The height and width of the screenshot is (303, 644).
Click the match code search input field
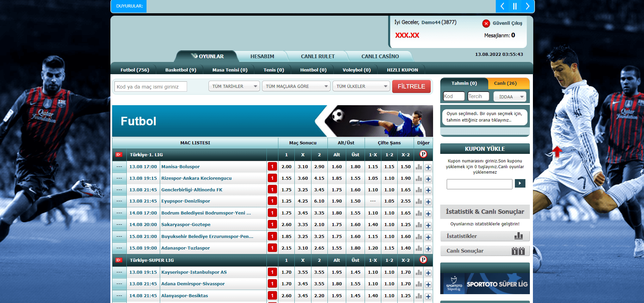151,87
